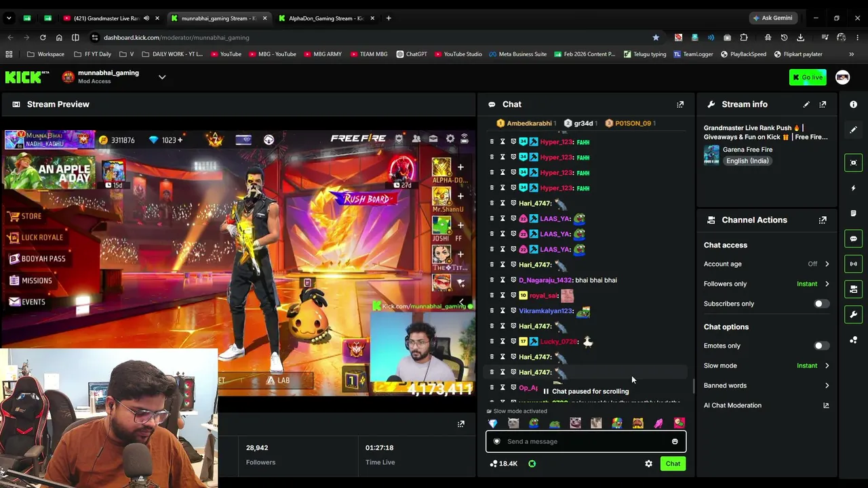Open Chrome's three-dot menu
The image size is (868, 488).
[858, 37]
